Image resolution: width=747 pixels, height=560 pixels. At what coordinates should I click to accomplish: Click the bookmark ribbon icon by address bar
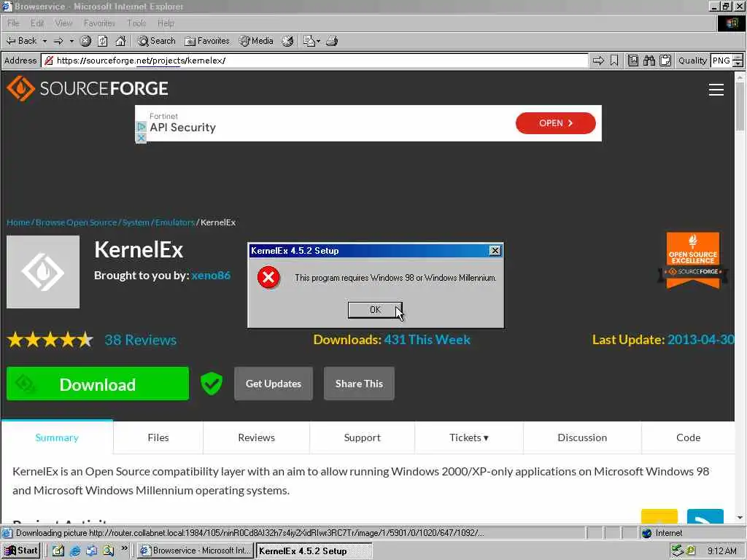(x=614, y=61)
